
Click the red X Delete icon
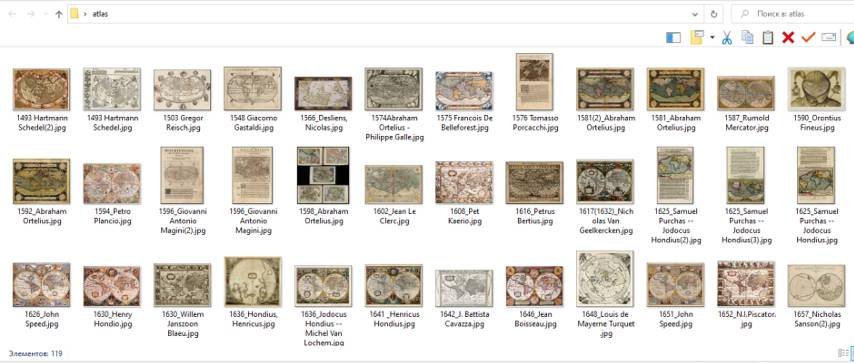pyautogui.click(x=788, y=38)
